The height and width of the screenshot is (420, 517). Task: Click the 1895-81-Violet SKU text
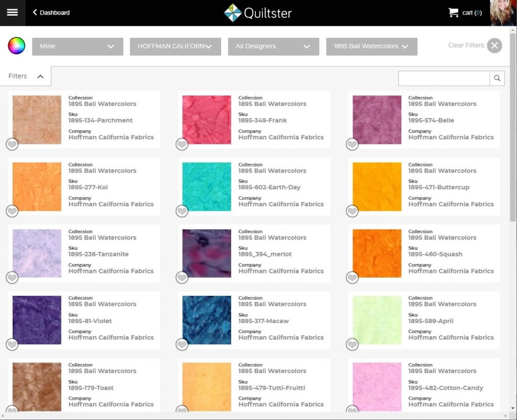90,321
